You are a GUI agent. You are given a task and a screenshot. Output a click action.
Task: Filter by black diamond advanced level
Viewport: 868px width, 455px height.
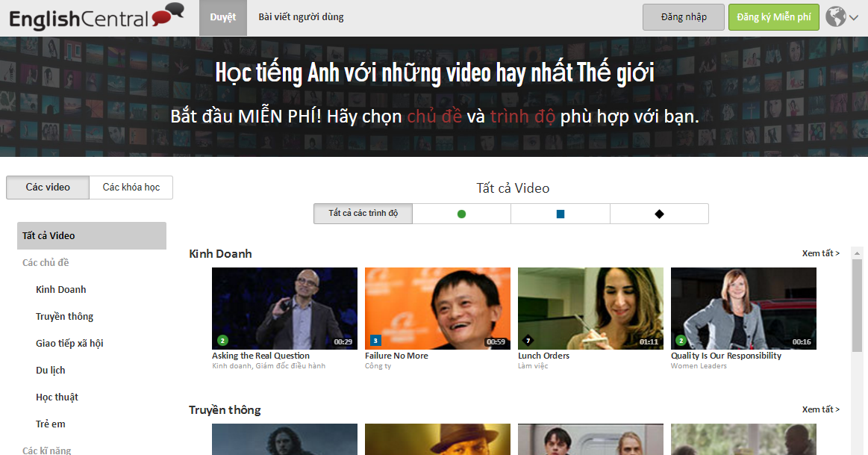pos(659,214)
